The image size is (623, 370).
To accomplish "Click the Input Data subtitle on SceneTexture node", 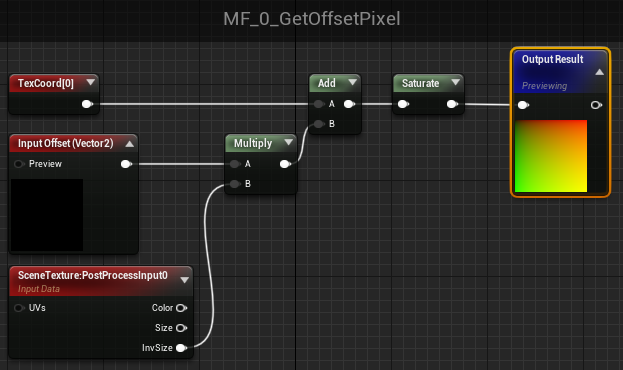I will point(39,289).
